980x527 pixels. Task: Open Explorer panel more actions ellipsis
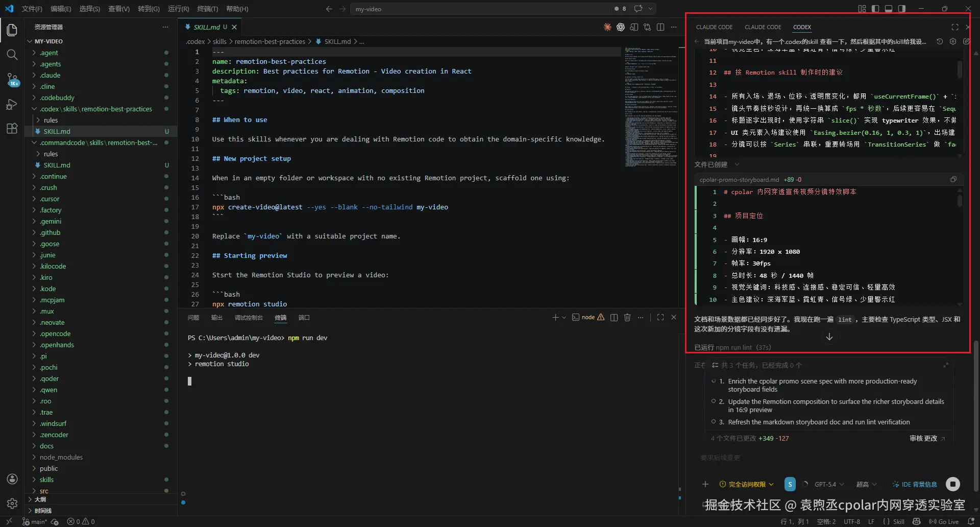tap(165, 27)
